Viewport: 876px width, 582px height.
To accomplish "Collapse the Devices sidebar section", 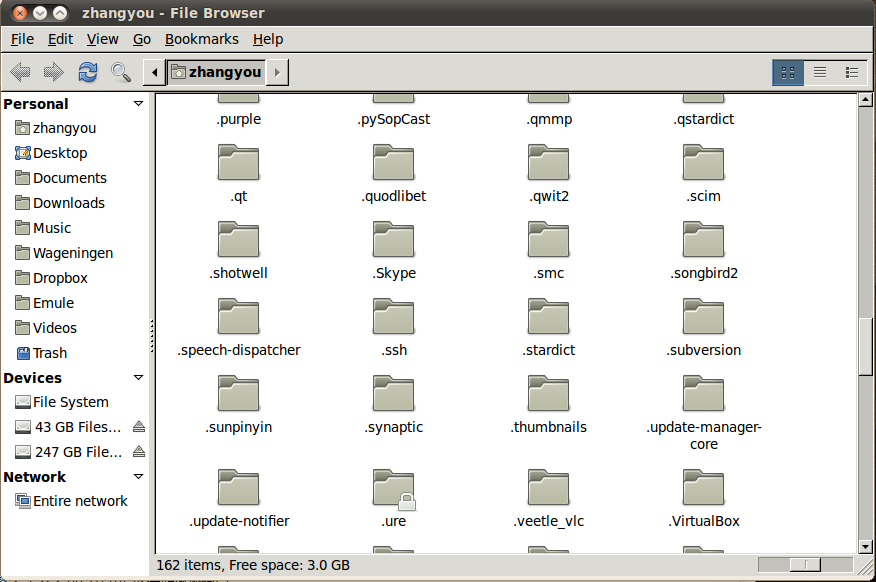I will point(139,378).
